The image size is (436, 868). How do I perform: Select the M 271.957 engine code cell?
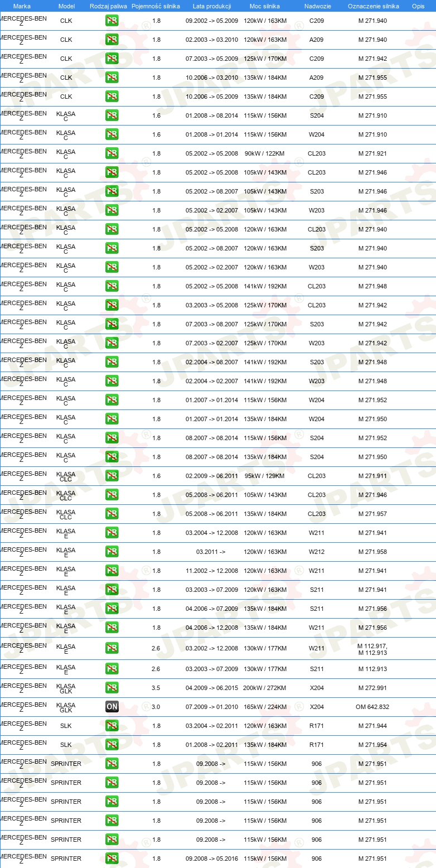click(x=372, y=514)
